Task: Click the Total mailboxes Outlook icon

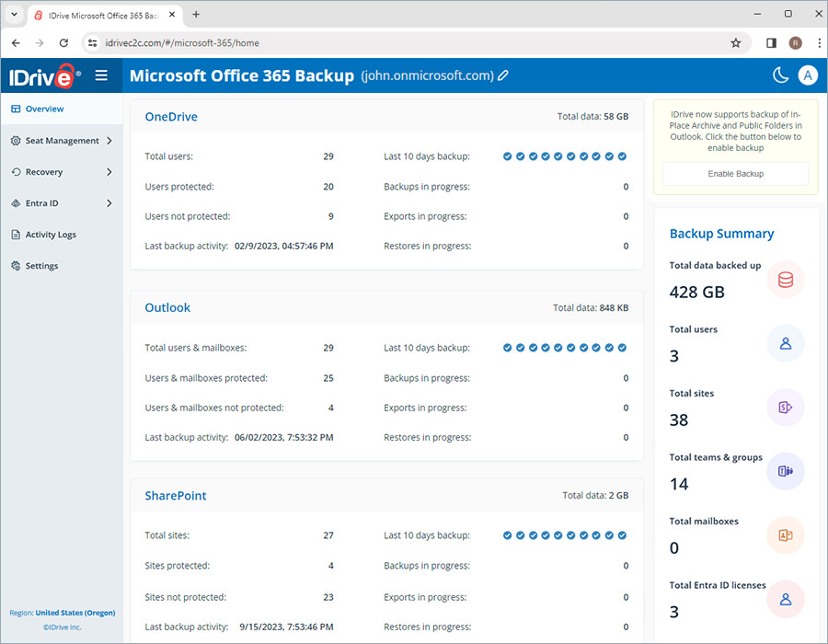Action: (x=786, y=535)
